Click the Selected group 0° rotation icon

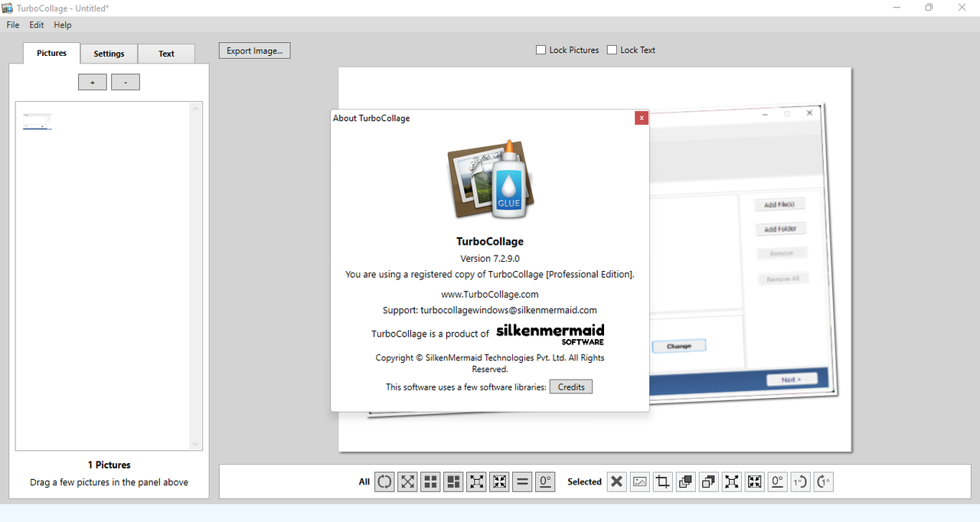pos(777,481)
